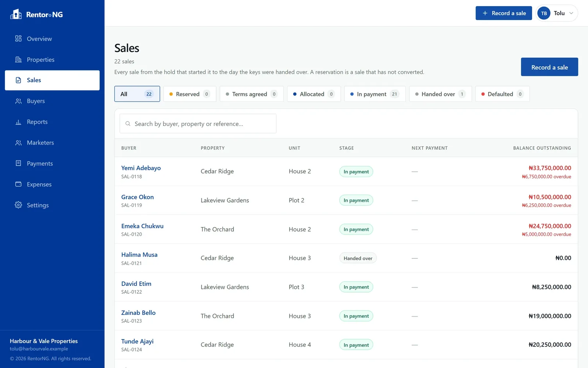Click the Stage column header
Image resolution: width=588 pixels, height=368 pixels.
click(x=347, y=148)
